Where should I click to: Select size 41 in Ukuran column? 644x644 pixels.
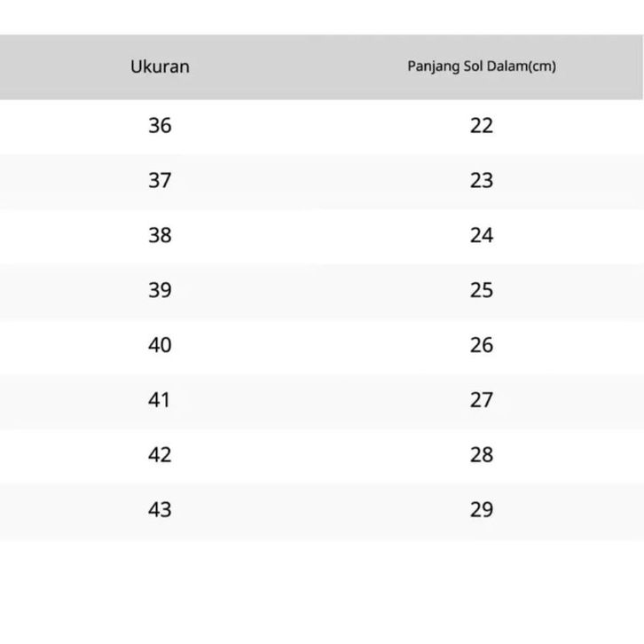coord(160,400)
